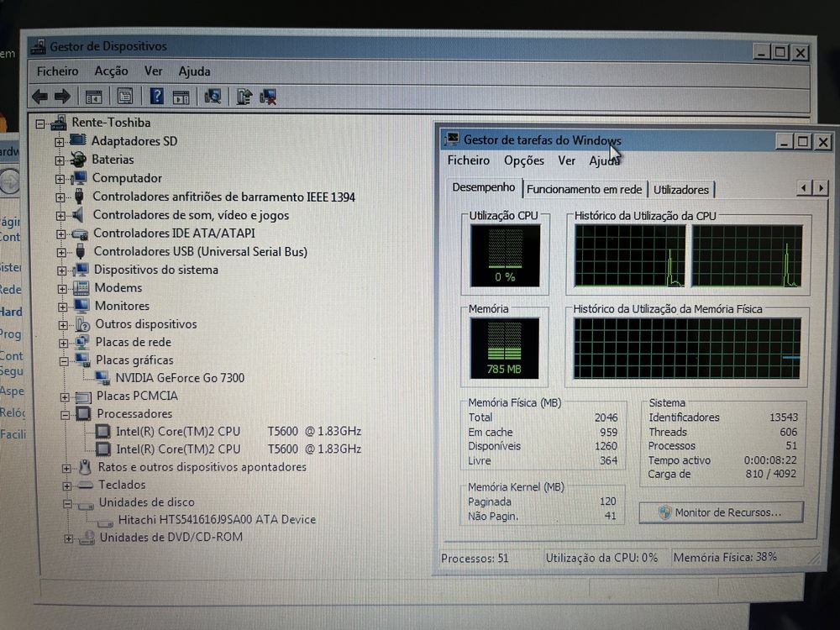Viewport: 840px width, 630px height.
Task: Select the Teclados keyboard icon
Action: click(x=85, y=485)
